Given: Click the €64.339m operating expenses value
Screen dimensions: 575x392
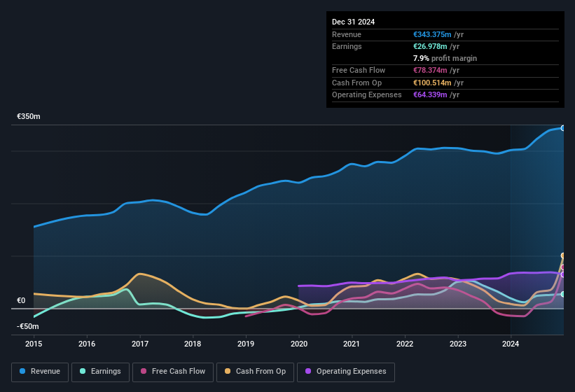Looking at the screenshot, I should pos(430,94).
